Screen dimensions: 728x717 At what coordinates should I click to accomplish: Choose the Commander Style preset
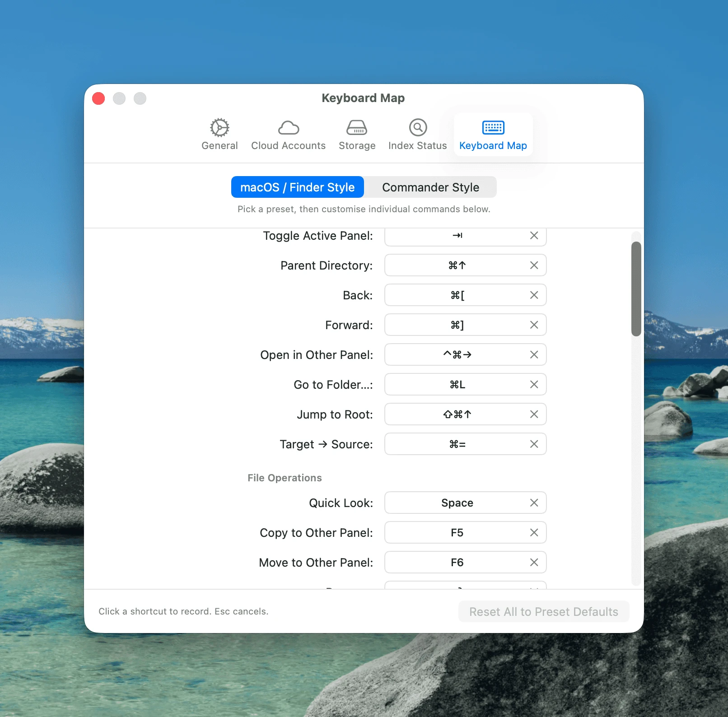point(430,187)
